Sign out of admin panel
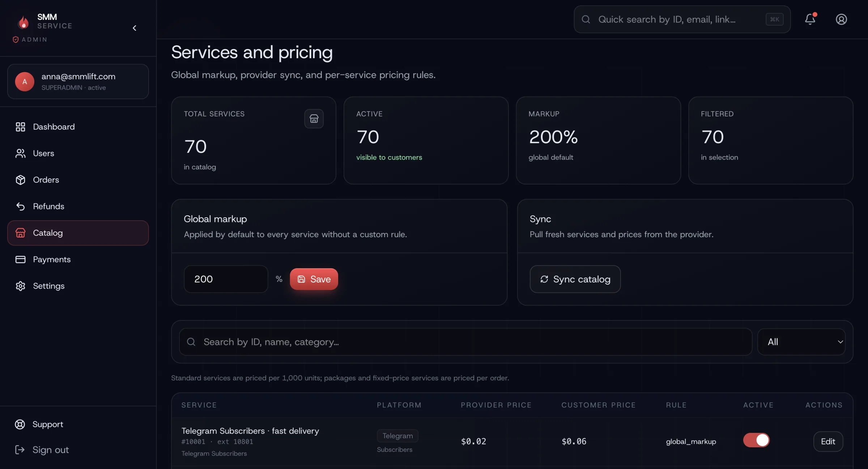Viewport: 868px width, 469px height. click(50, 449)
